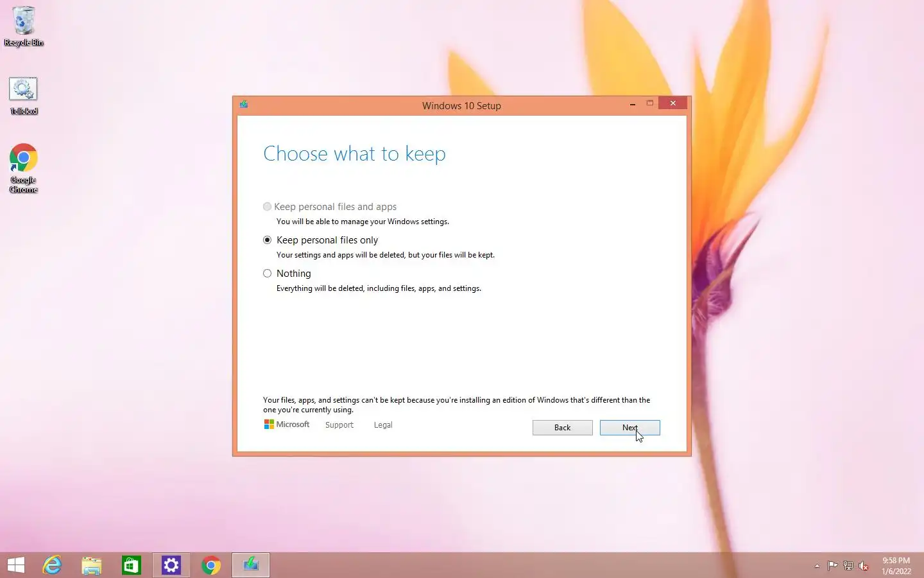Select the 1clickxd desktop shortcut

24,96
